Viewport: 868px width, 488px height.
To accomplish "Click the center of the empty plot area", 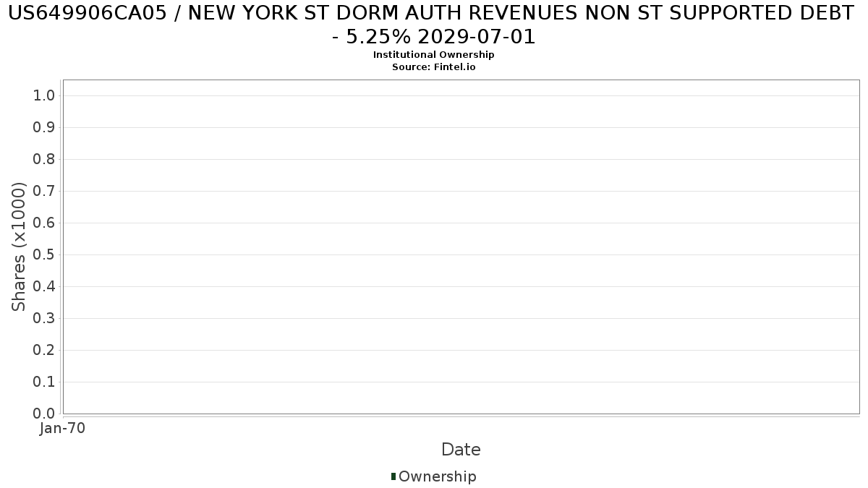I will click(461, 247).
